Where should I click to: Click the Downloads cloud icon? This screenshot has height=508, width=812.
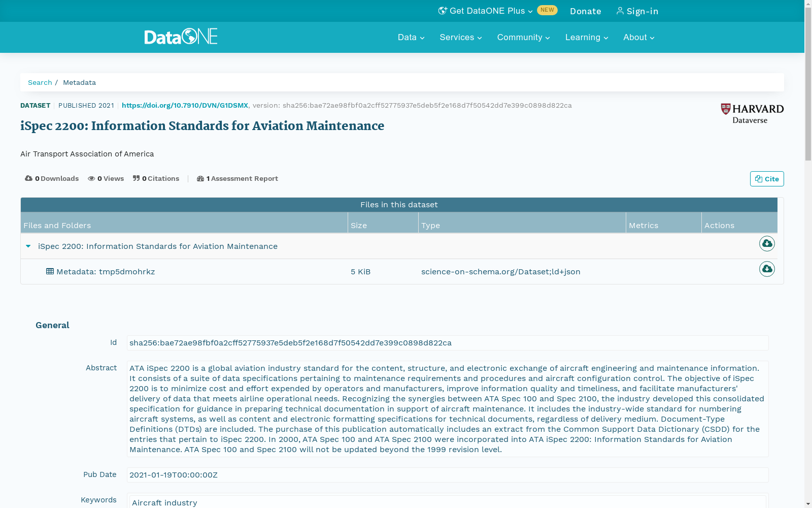click(x=29, y=178)
